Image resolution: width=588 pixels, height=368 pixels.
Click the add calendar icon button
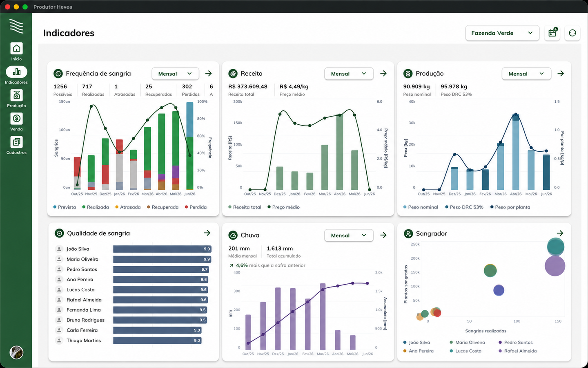[552, 33]
